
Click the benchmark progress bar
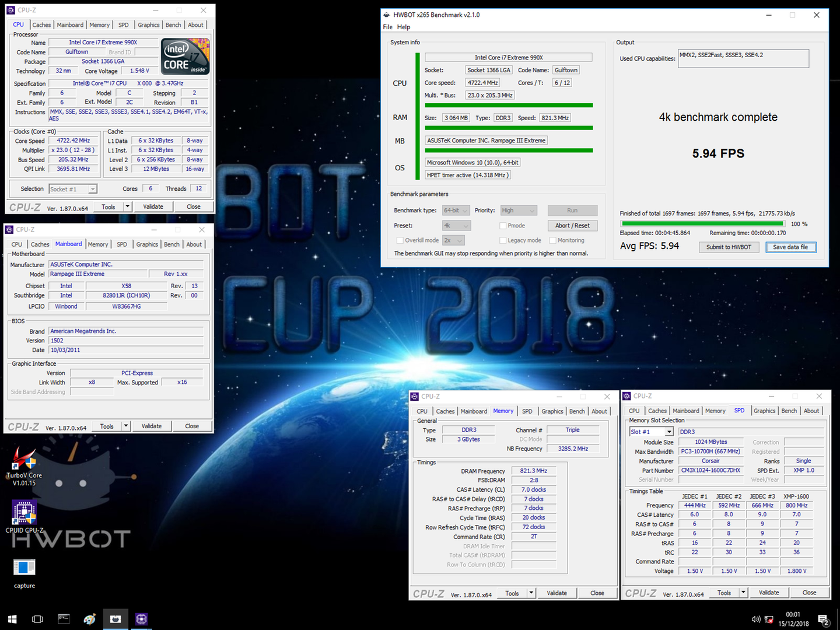(703, 223)
